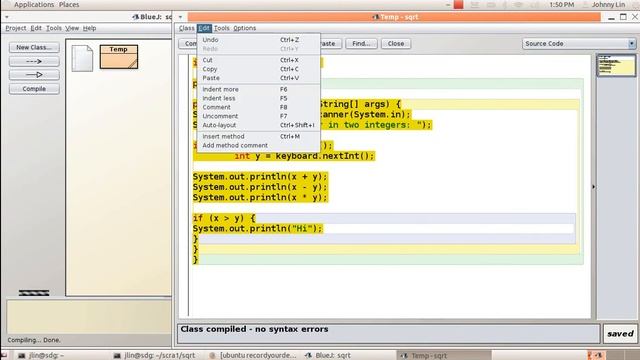Click the line 'System.out.println(x - y);'
The width and height of the screenshot is (640, 360).
click(260, 187)
